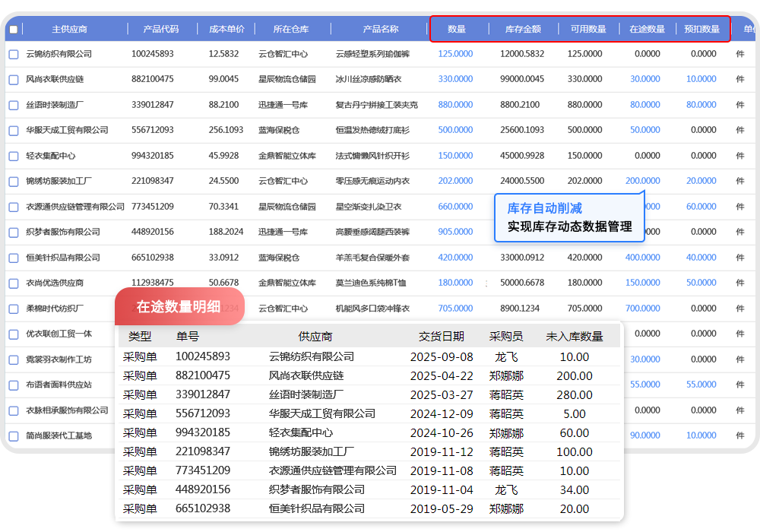Viewport: 760px width, 532px height.
Task: Open quantity link 500.0000 for 华服天成
Action: click(x=455, y=130)
